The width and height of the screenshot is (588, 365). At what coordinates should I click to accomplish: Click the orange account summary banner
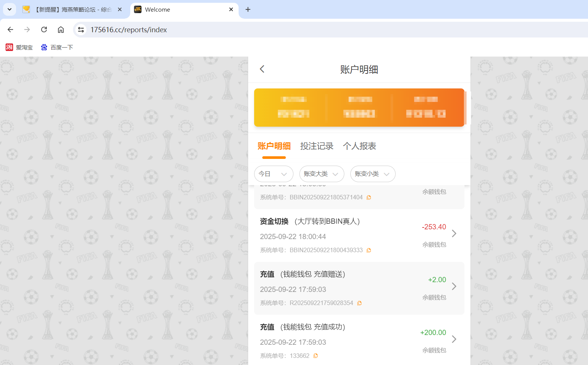(x=359, y=108)
